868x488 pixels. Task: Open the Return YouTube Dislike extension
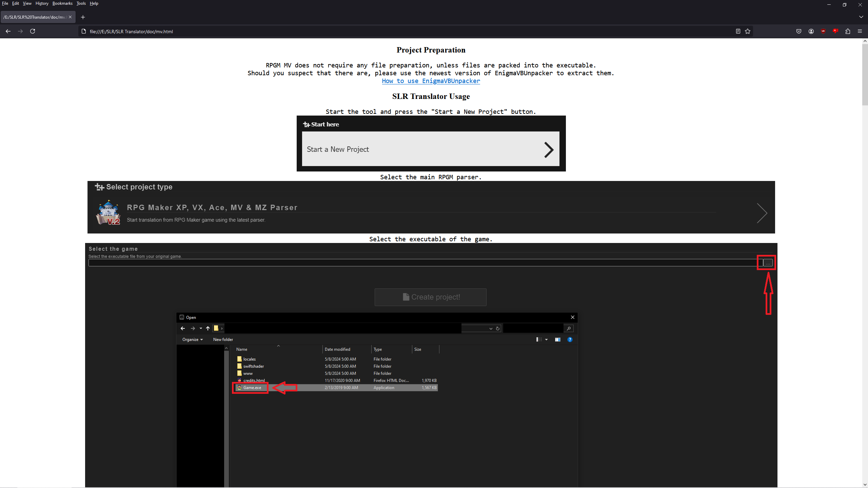click(x=835, y=31)
